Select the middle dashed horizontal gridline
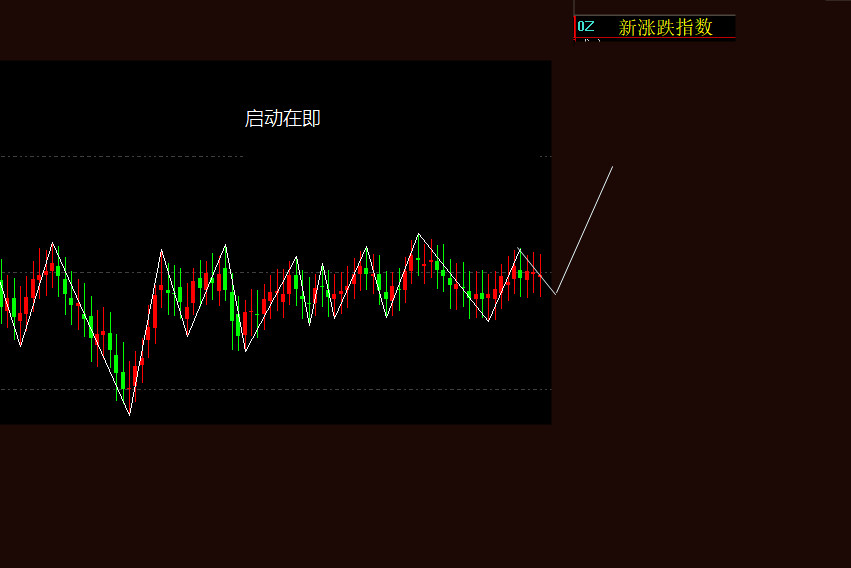 point(276,273)
